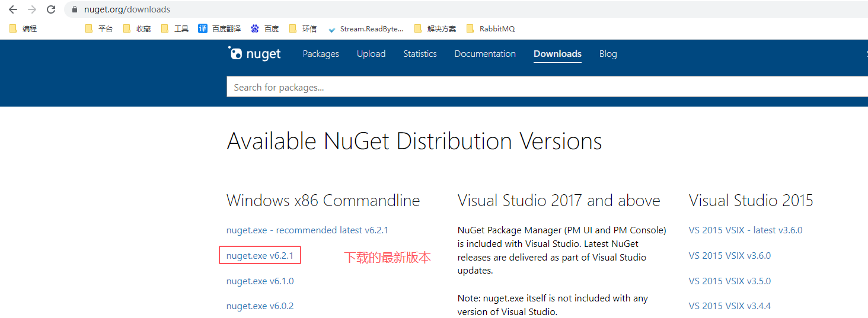Open the 解决方案 bookmark folder
The image size is (868, 318).
pyautogui.click(x=435, y=28)
